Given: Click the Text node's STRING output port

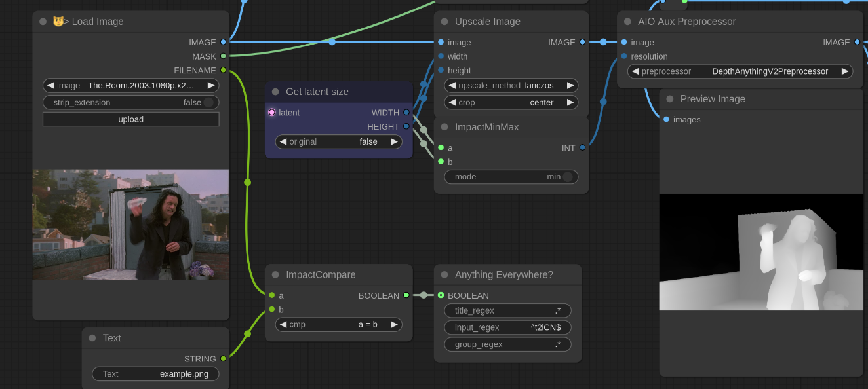Looking at the screenshot, I should coord(224,359).
